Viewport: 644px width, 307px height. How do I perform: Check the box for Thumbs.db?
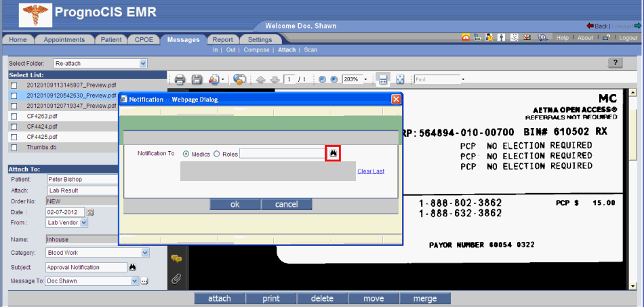14,147
